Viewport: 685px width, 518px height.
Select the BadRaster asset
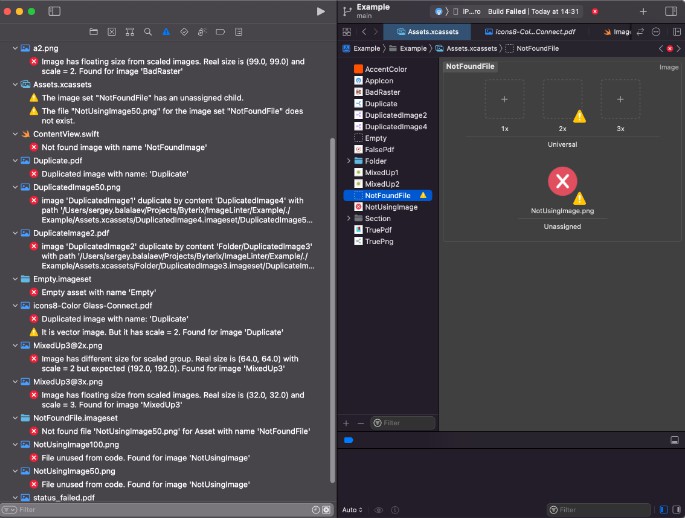381,91
